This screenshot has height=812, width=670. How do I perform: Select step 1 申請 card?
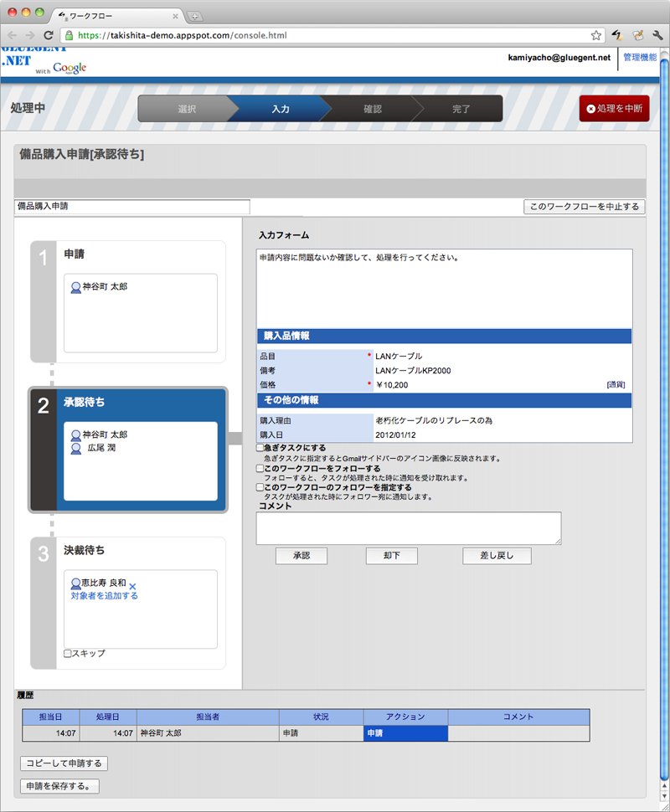(128, 302)
